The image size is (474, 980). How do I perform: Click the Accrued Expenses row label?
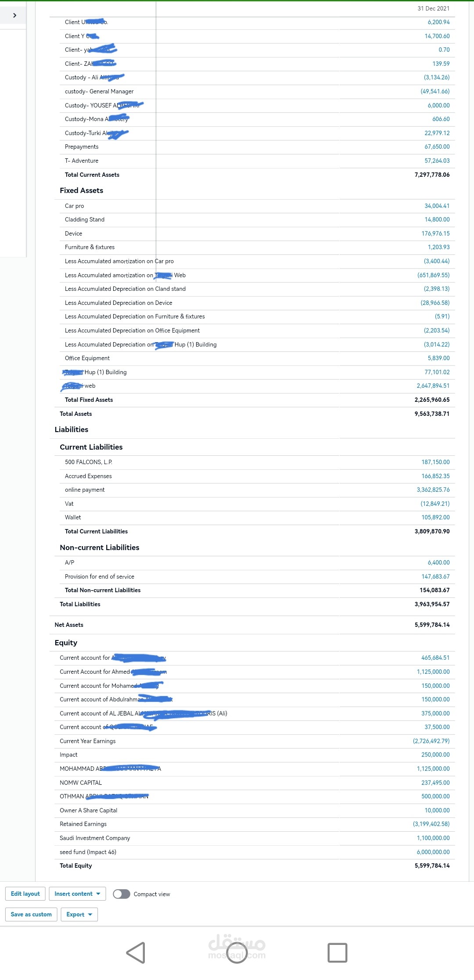click(x=88, y=476)
